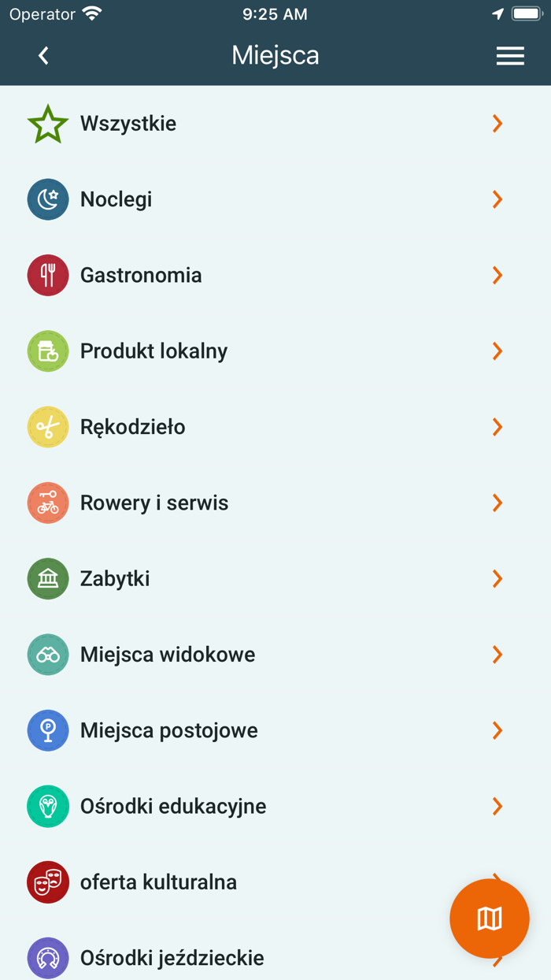Image resolution: width=551 pixels, height=980 pixels.
Task: Select the Rękodzieło list row
Action: (275, 426)
